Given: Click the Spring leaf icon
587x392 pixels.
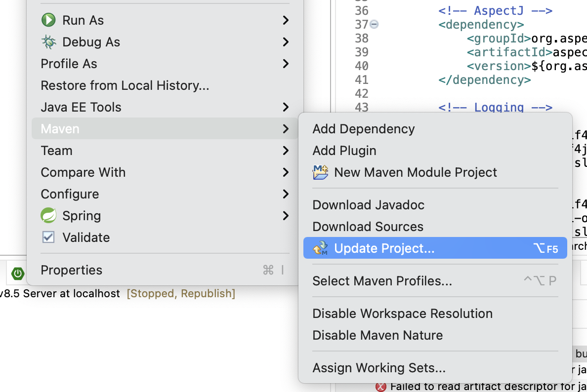Looking at the screenshot, I should [48, 215].
